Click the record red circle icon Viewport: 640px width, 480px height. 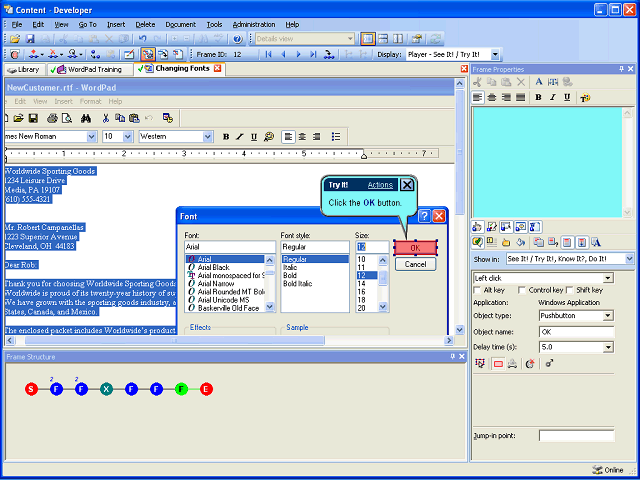[x=15, y=54]
